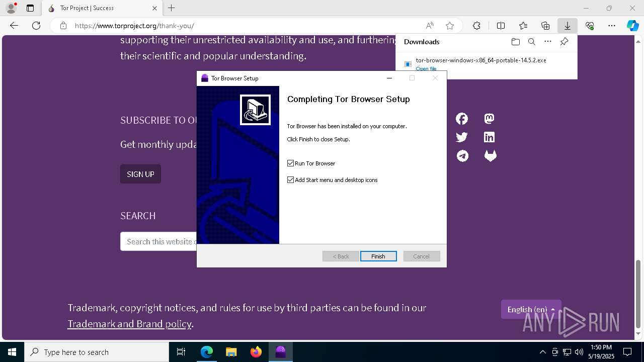Click Cancel in Tor Browser Setup
This screenshot has height=362, width=644.
tap(422, 256)
